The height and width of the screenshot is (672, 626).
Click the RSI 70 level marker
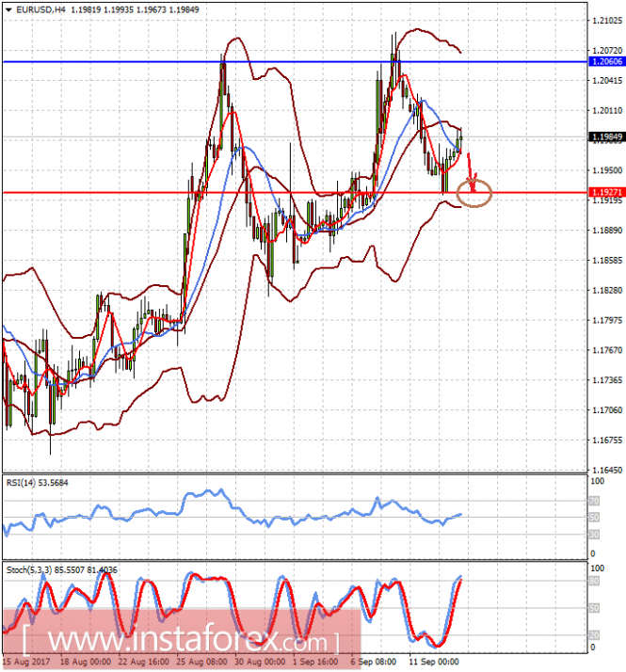point(594,501)
